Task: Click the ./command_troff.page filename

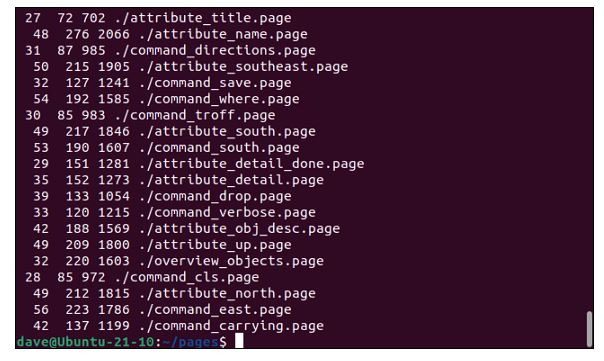Action: tap(195, 115)
